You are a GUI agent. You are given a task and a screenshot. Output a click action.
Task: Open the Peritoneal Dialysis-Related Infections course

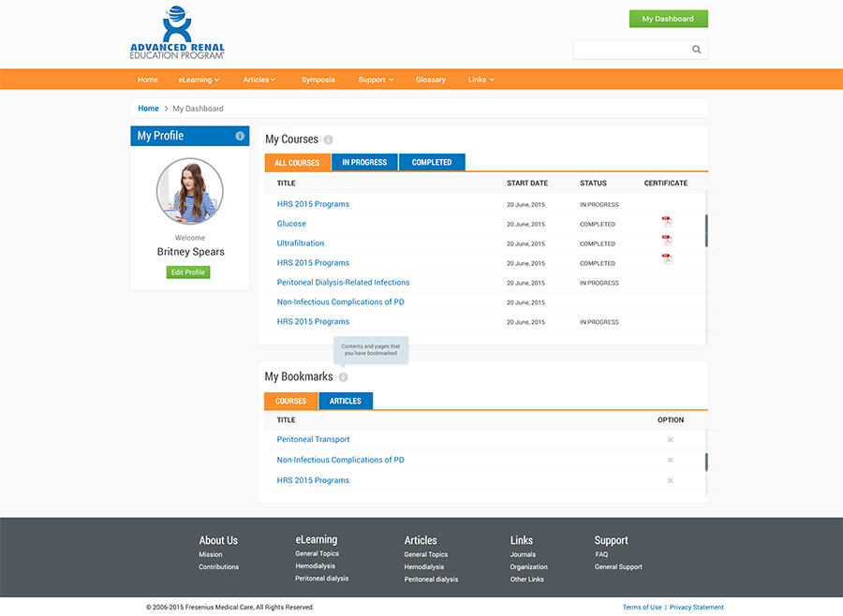pos(343,282)
